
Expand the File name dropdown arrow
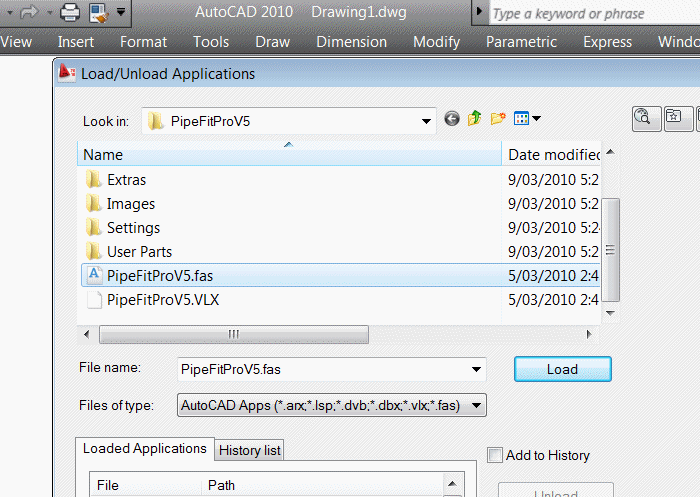tap(476, 369)
